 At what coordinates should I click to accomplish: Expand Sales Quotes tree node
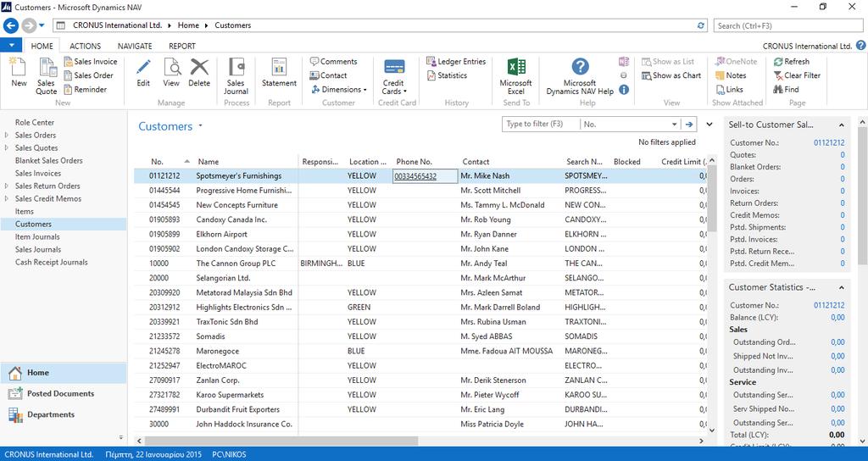(7, 147)
